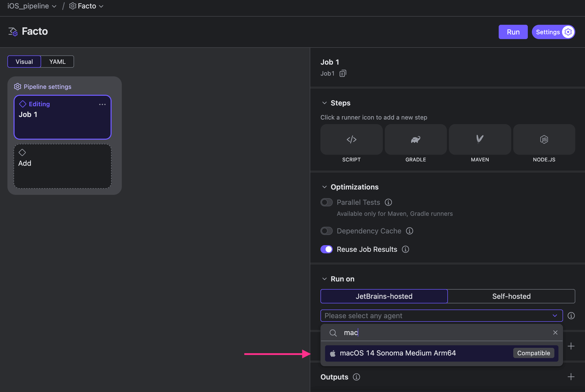The image size is (585, 392).
Task: Click the Facto pipeline title icon
Action: click(x=13, y=32)
